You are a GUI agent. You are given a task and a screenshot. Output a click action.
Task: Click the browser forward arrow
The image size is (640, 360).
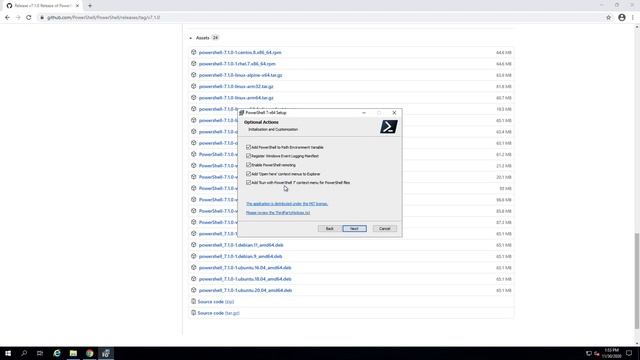tap(18, 18)
